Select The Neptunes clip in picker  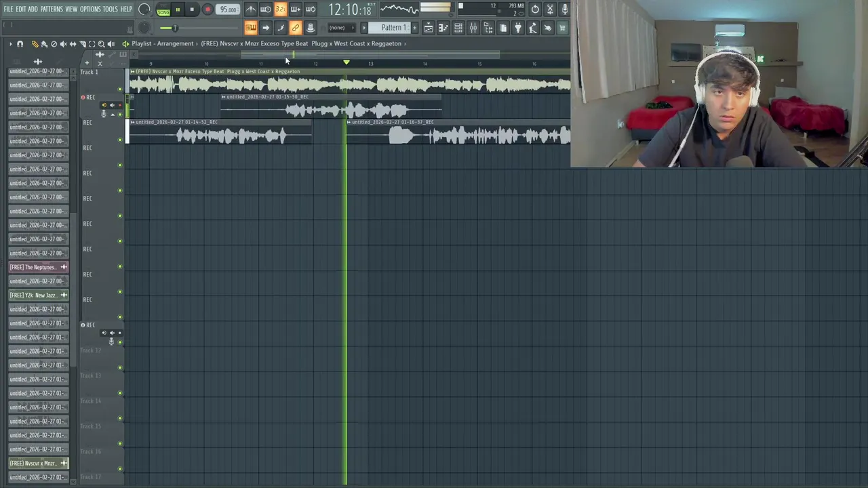point(38,267)
